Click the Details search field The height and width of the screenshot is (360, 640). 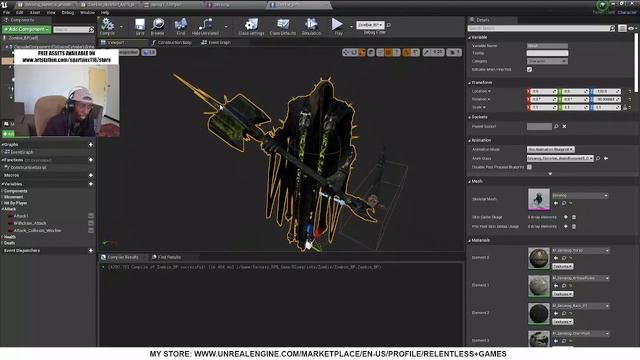(541, 28)
